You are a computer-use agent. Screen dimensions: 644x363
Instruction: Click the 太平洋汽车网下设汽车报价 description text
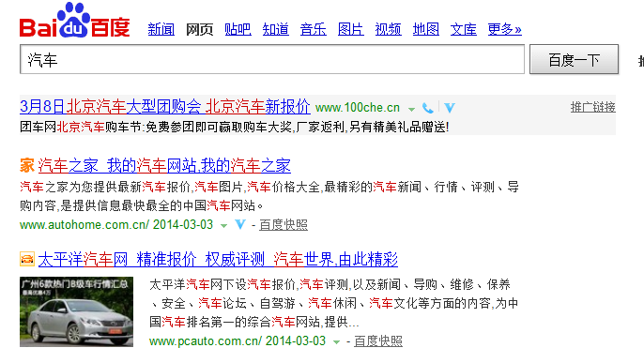pyautogui.click(x=333, y=304)
